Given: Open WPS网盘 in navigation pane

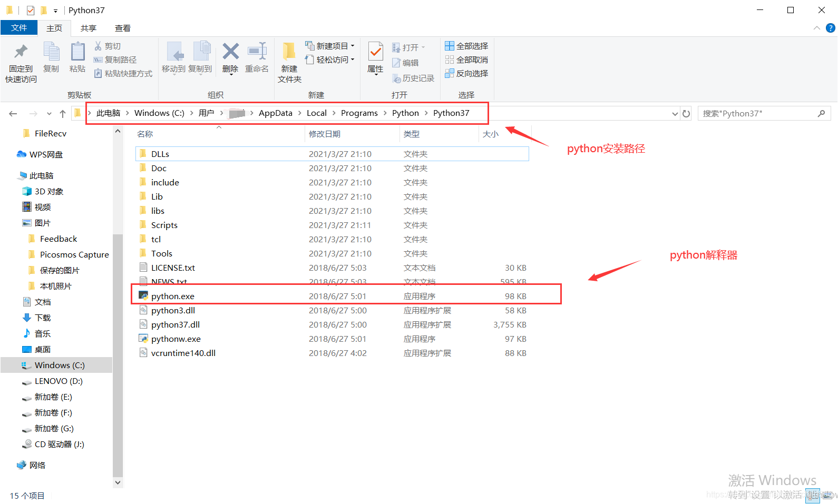Looking at the screenshot, I should (40, 154).
